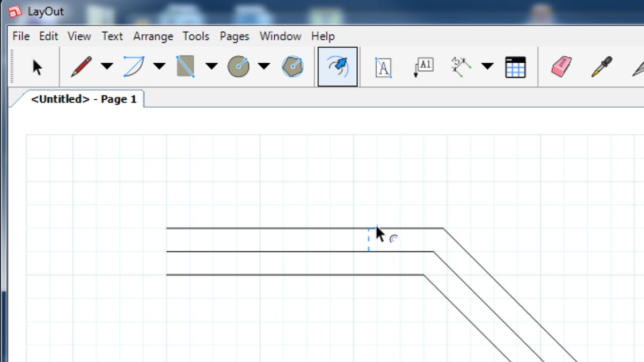Toggle the active Offset tool
Viewport: 644px width, 362px height.
pyautogui.click(x=338, y=67)
